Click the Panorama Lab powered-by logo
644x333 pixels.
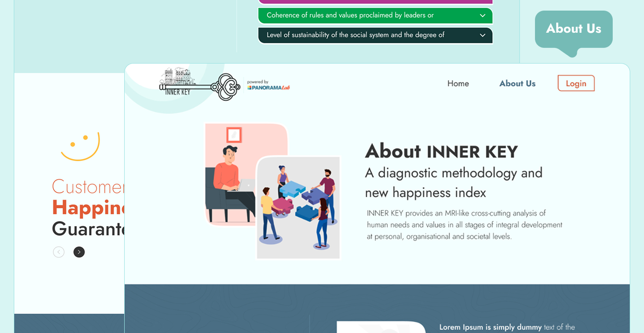tap(268, 85)
